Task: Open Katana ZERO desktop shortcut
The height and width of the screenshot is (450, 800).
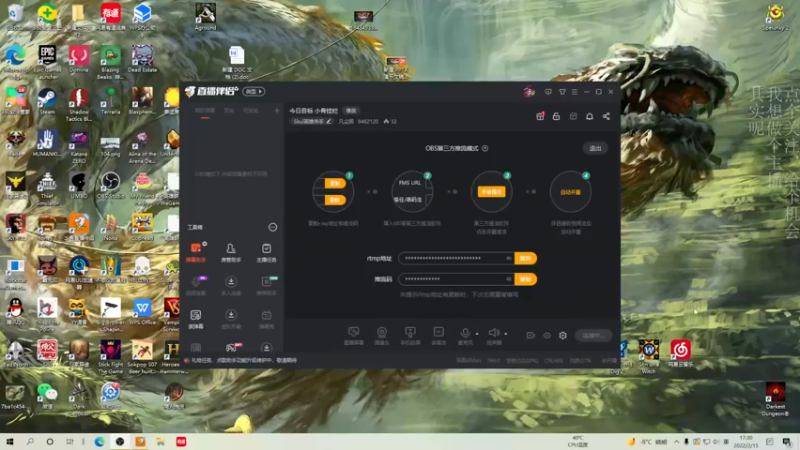Action: [x=79, y=147]
